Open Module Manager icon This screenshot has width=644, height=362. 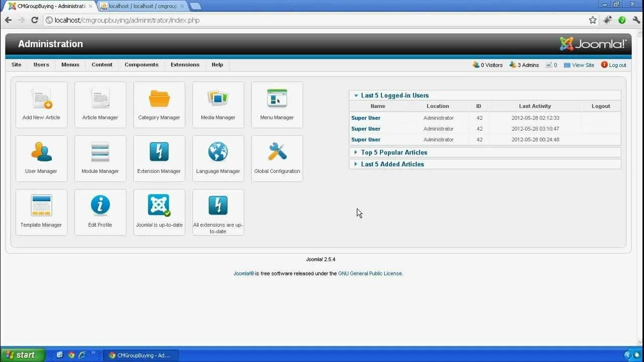coord(100,158)
